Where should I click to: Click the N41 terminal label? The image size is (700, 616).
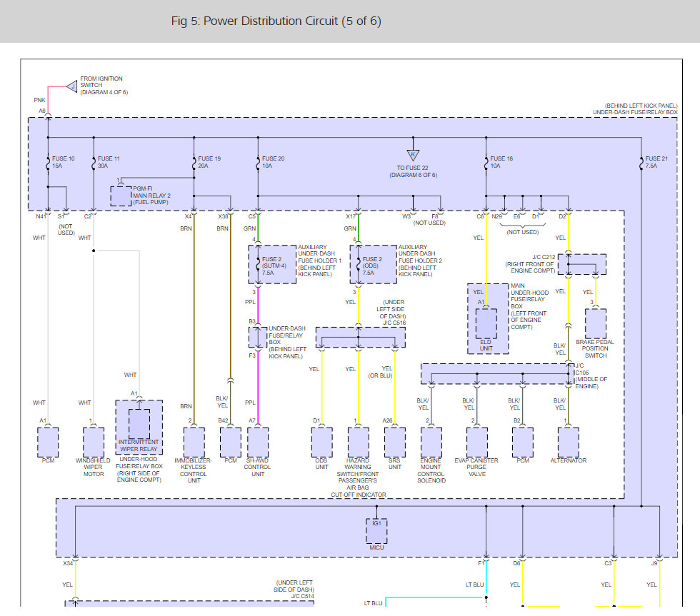click(41, 216)
